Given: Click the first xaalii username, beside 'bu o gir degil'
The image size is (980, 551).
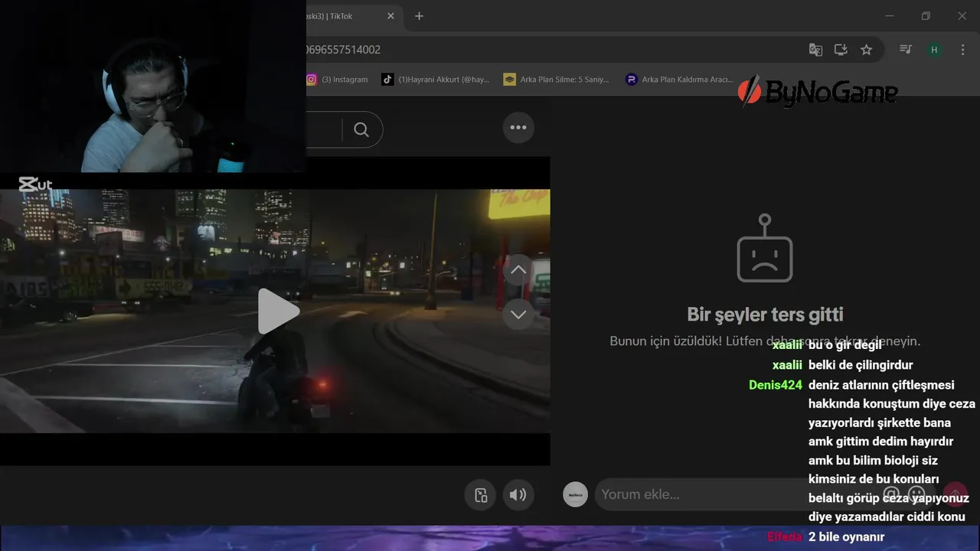Looking at the screenshot, I should point(787,345).
